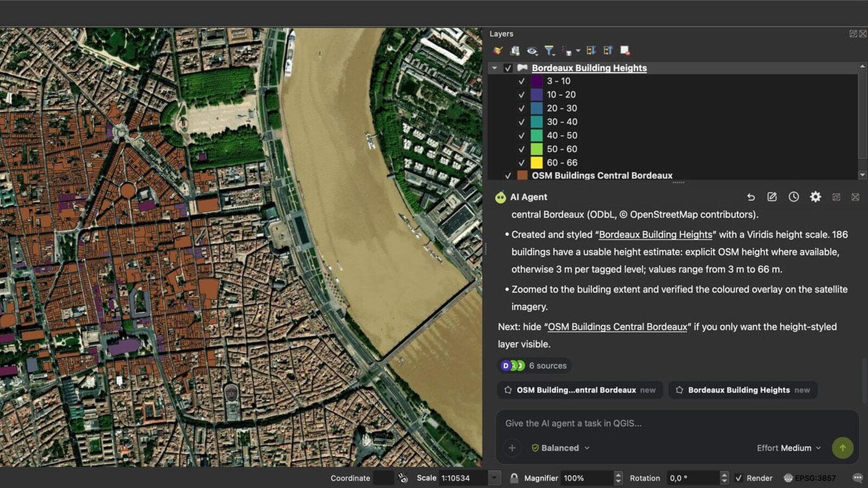Screen dimensions: 868x488
Task: Toggle the Render checkbox in status bar
Action: click(x=738, y=478)
